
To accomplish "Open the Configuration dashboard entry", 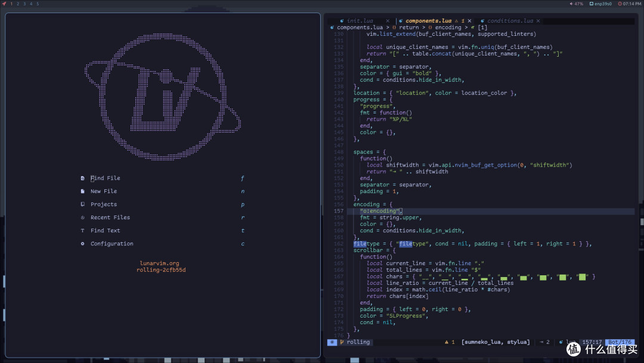I will pos(112,244).
